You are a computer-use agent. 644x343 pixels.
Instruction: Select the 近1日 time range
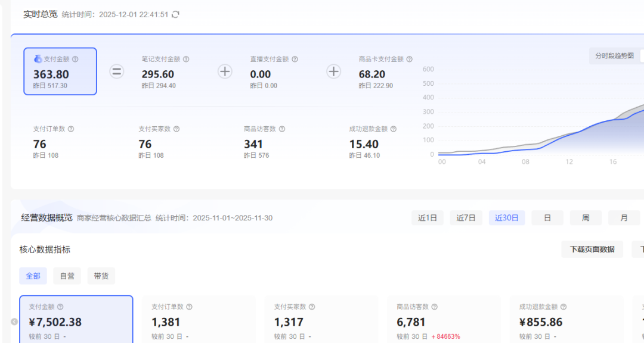pos(427,218)
